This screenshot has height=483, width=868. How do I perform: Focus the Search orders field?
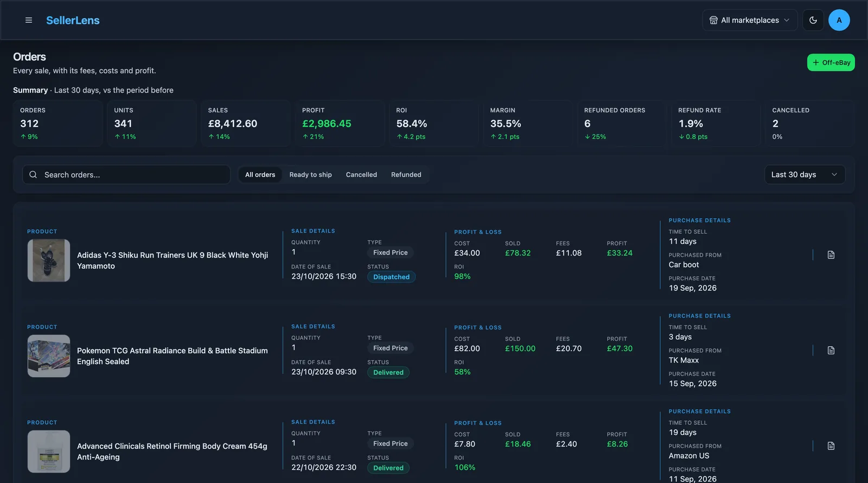click(x=126, y=175)
